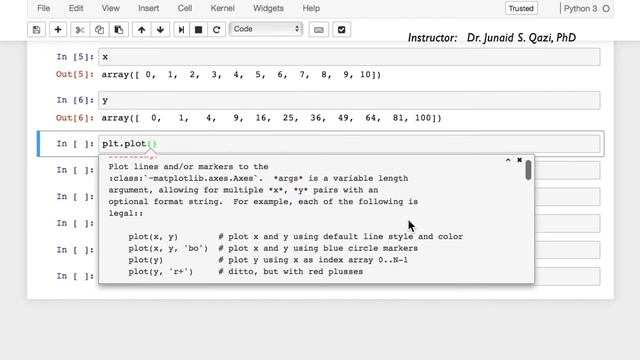
Task: Paste cells below icon
Action: coord(119,29)
